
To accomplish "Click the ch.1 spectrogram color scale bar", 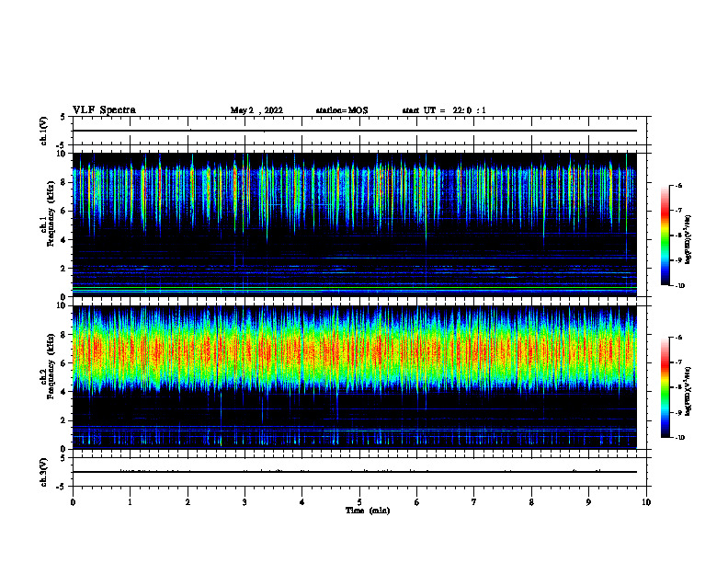I will pyautogui.click(x=665, y=236).
